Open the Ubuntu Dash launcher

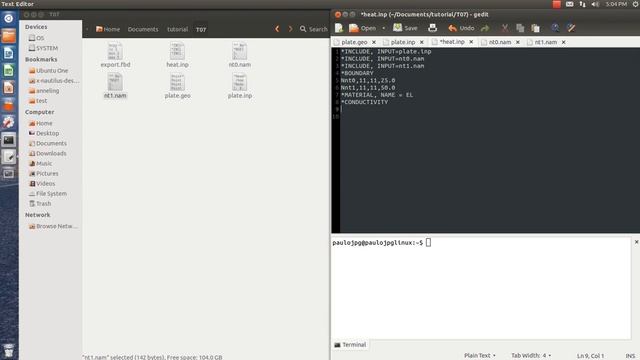click(9, 18)
